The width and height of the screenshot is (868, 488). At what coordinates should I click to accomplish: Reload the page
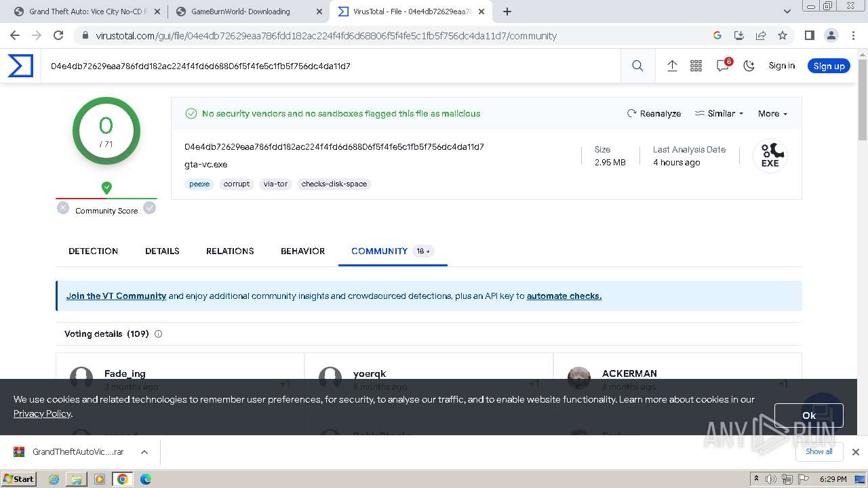click(x=58, y=35)
